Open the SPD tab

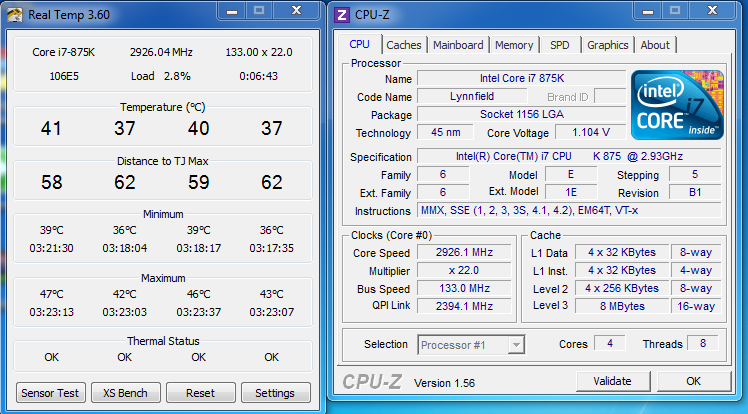[560, 45]
